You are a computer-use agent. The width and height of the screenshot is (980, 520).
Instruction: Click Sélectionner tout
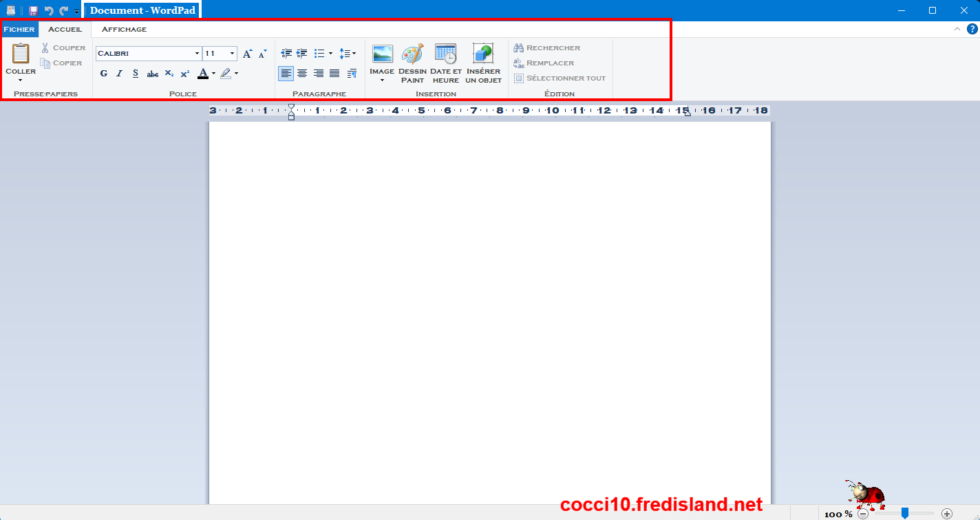[560, 78]
